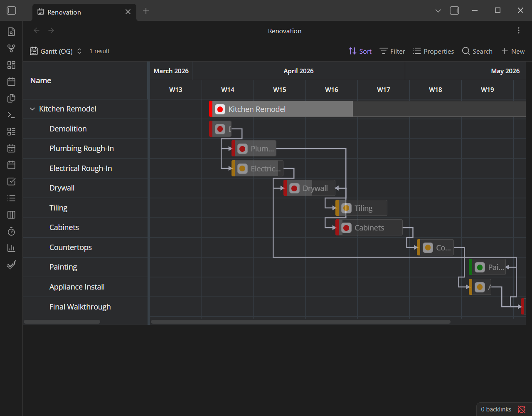Click the sync status icon in status bar
The height and width of the screenshot is (416, 532).
pyautogui.click(x=522, y=409)
